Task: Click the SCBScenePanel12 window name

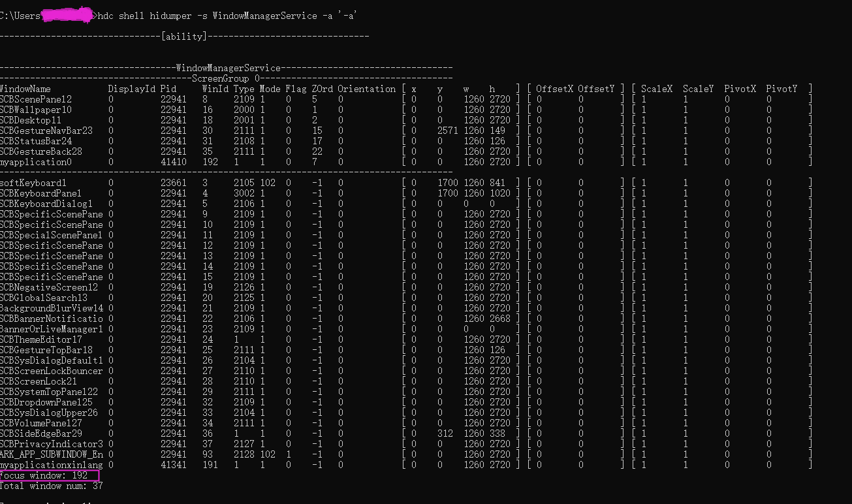Action: (36, 99)
